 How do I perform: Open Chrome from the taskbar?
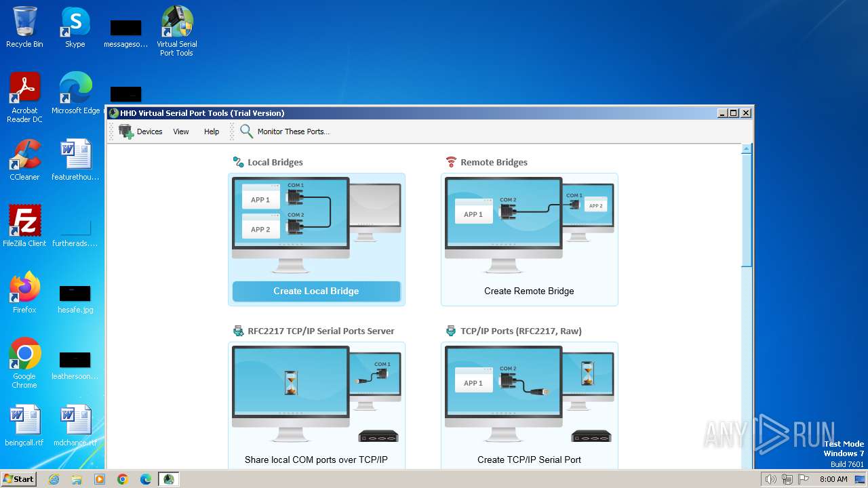123,479
